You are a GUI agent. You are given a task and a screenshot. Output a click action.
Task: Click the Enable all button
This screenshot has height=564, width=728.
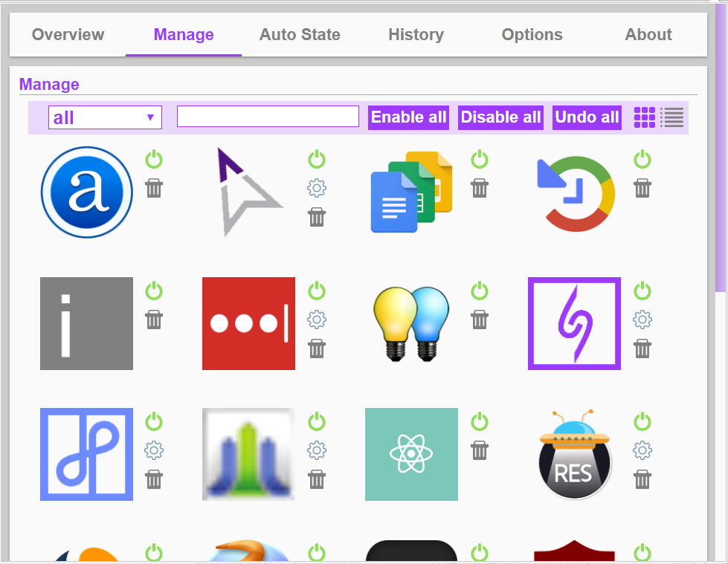coord(408,117)
